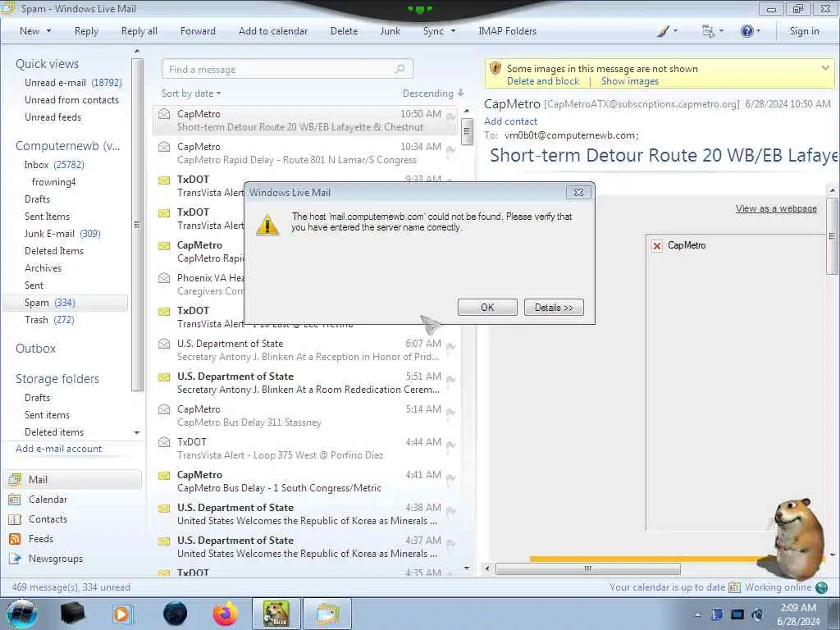Select the Spam (334) folder
This screenshot has width=840, height=630.
tap(66, 303)
